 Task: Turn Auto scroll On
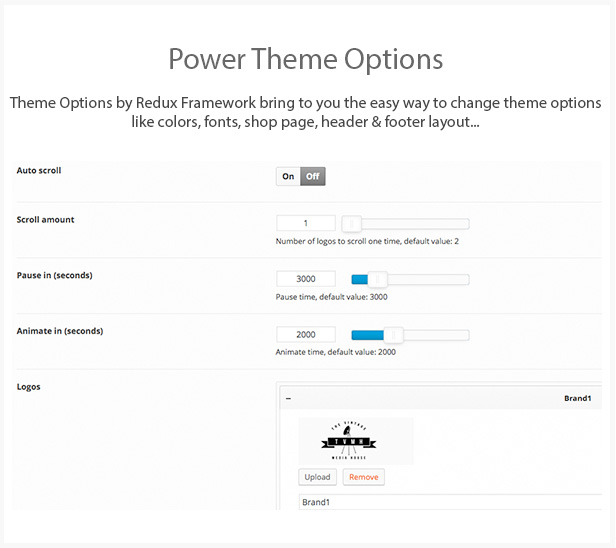click(288, 176)
